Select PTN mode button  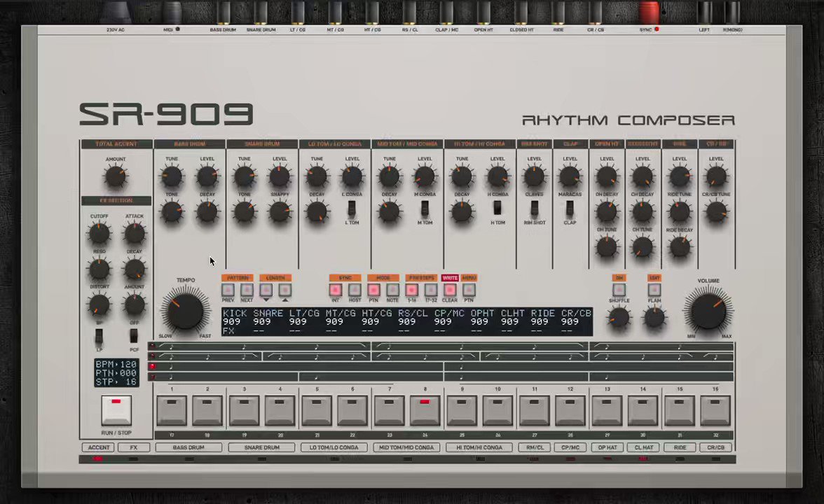[x=373, y=290]
